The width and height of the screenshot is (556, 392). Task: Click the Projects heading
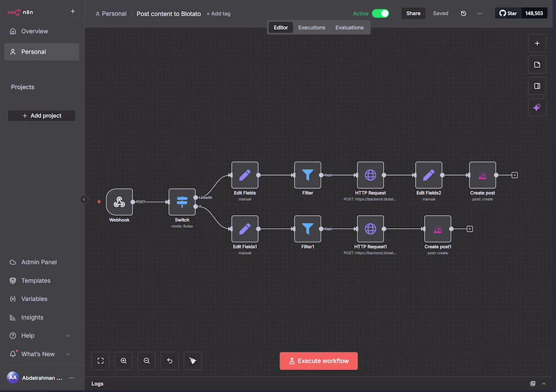[x=23, y=87]
